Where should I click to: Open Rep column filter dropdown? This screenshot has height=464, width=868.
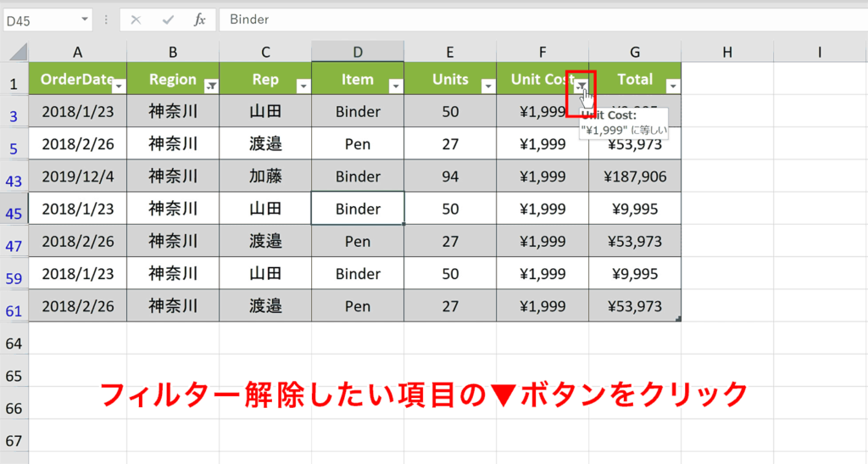pyautogui.click(x=303, y=86)
